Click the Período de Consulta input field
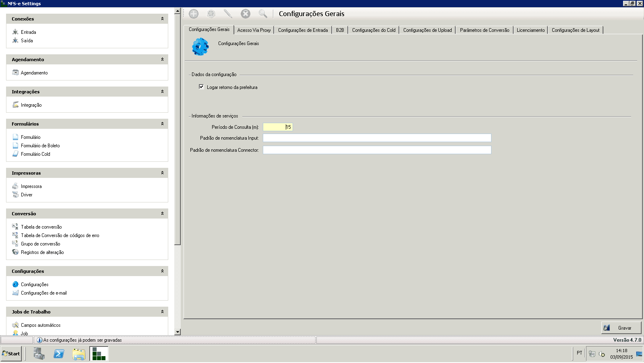 278,127
